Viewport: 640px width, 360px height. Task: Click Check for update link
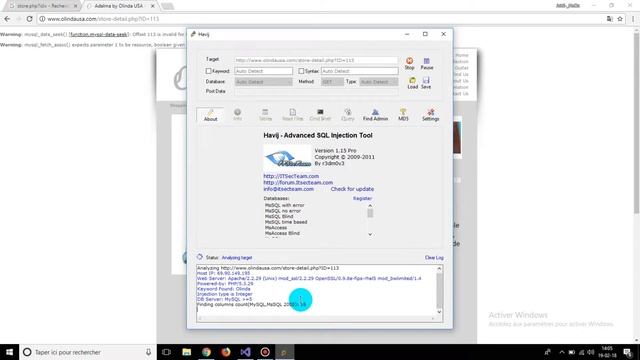352,189
